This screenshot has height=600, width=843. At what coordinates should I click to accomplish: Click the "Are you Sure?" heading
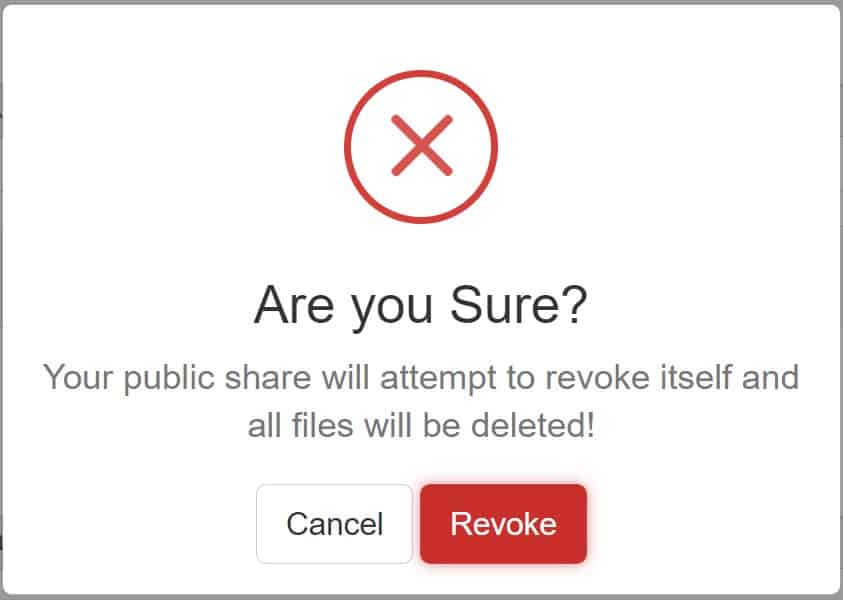(421, 305)
